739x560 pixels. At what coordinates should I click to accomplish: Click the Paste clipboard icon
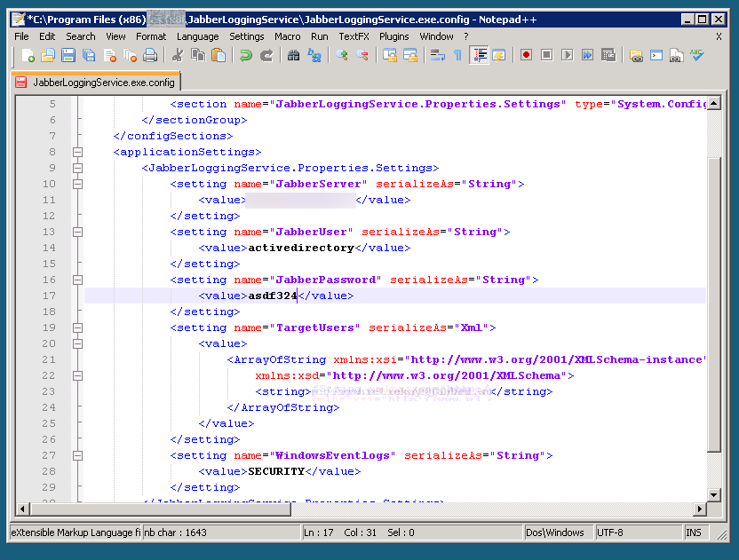(x=219, y=56)
